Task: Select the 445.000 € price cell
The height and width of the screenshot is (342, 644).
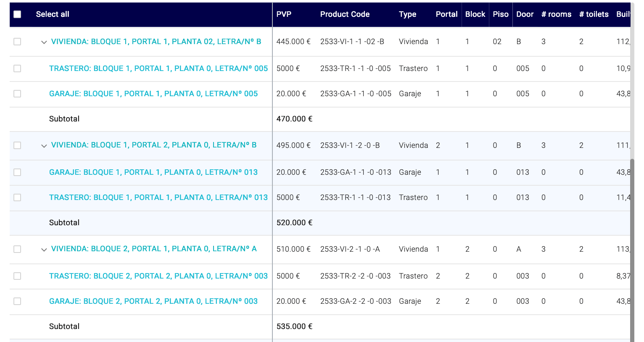Action: [x=293, y=42]
